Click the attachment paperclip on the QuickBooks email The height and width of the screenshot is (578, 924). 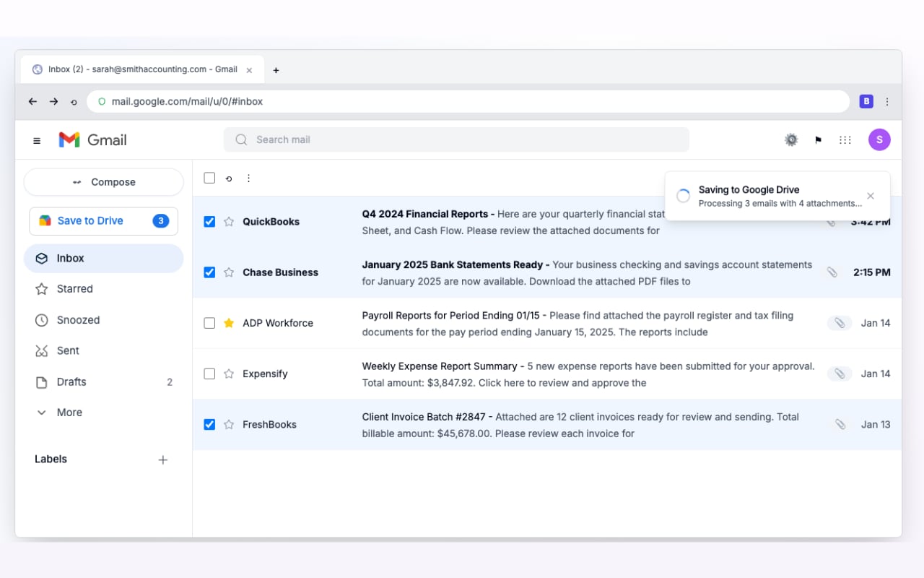(832, 222)
